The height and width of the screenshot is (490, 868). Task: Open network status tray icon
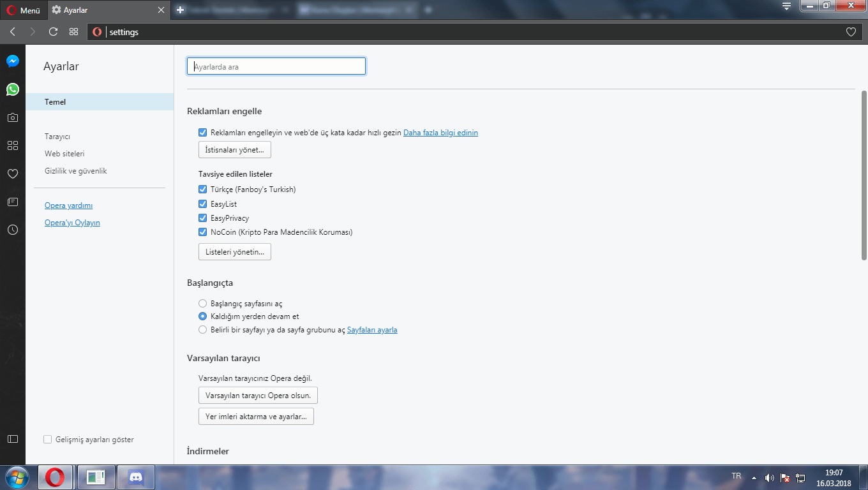click(801, 477)
